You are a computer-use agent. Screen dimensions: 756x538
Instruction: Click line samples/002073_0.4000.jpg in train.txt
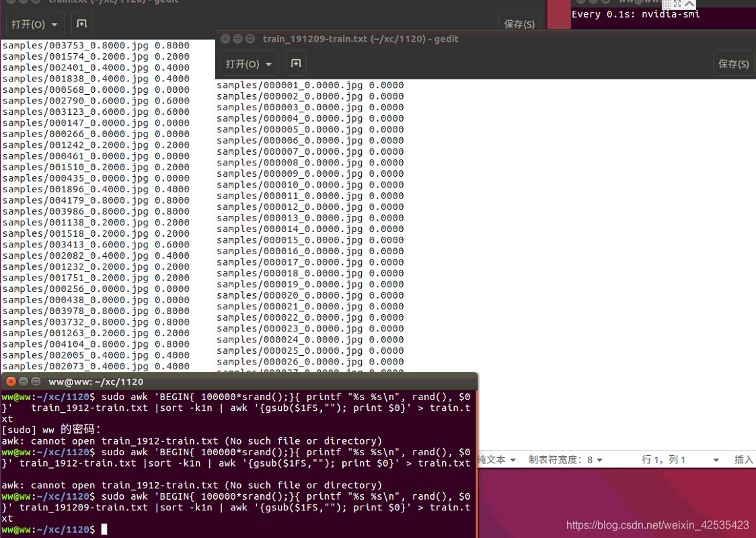(x=96, y=367)
